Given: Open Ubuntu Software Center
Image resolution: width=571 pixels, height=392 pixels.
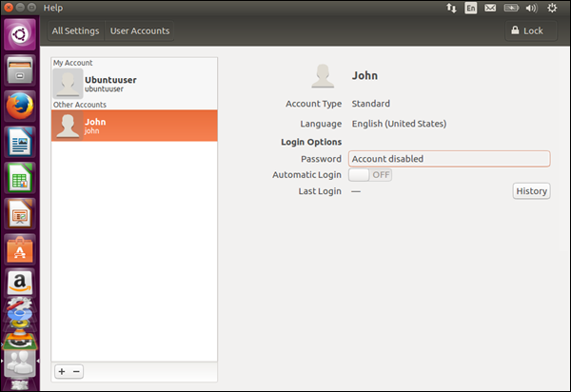Looking at the screenshot, I should point(19,248).
